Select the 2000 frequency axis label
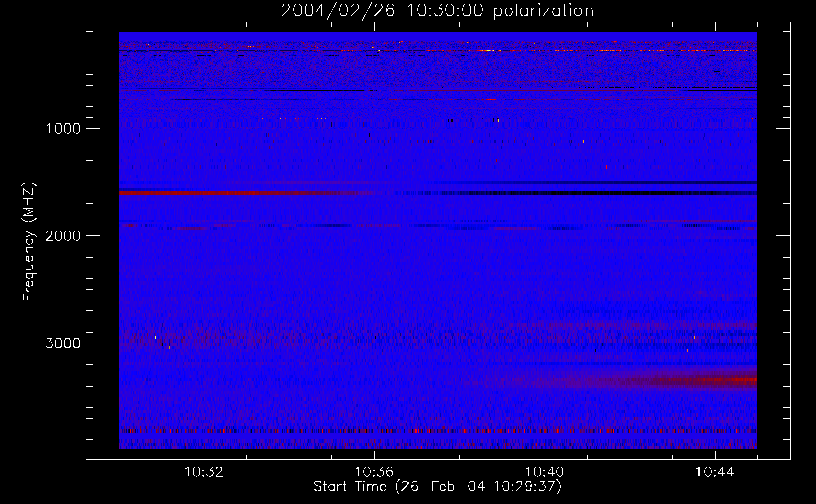Viewport: 816px width, 504px height. (x=63, y=236)
